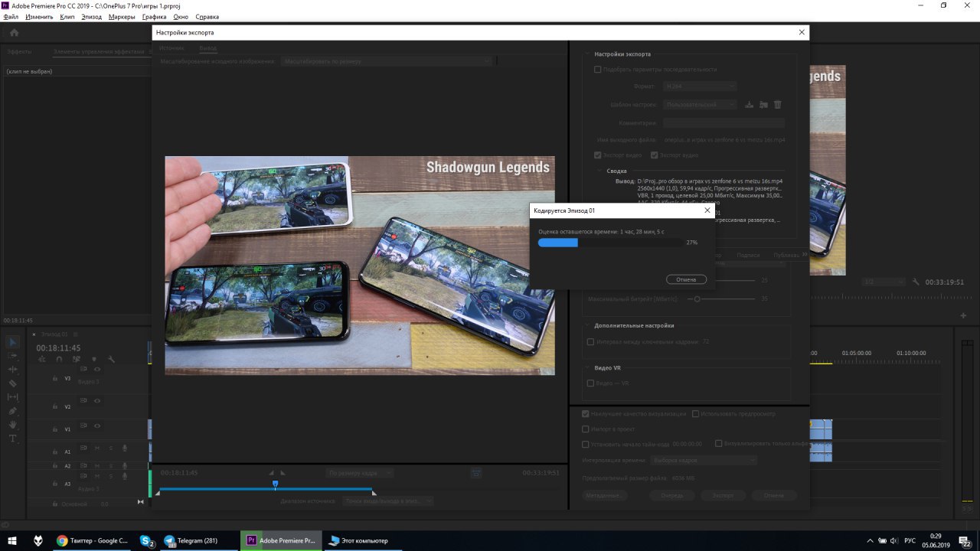Select the Type tool
980x551 pixels.
(13, 439)
